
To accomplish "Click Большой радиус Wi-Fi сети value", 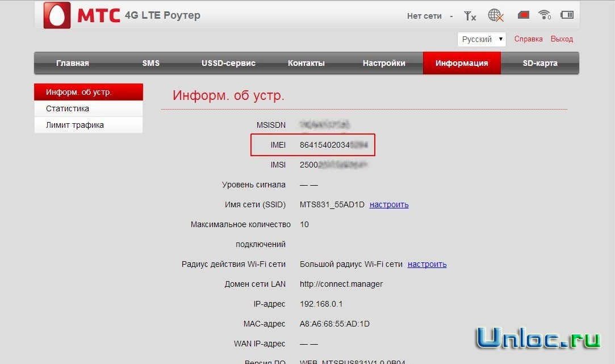I will tap(351, 265).
